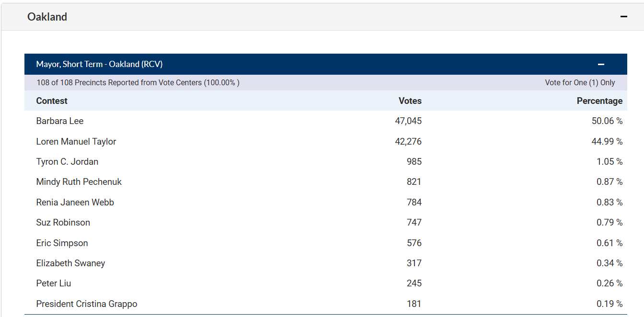Select Loren Manuel Taylor candidate name

(76, 141)
